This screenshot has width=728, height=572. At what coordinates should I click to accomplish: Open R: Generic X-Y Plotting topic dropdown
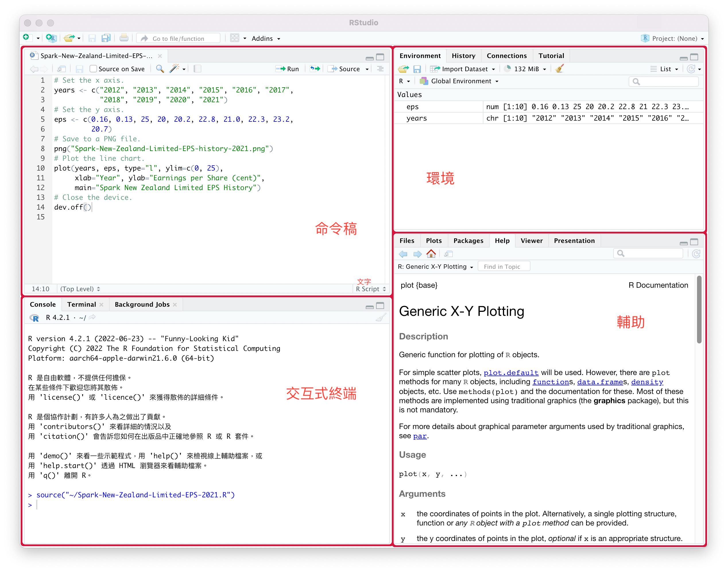(435, 266)
